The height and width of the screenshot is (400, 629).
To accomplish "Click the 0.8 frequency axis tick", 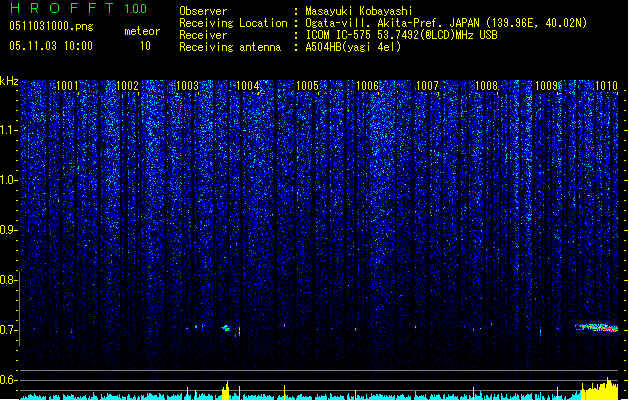I will 8,280.
